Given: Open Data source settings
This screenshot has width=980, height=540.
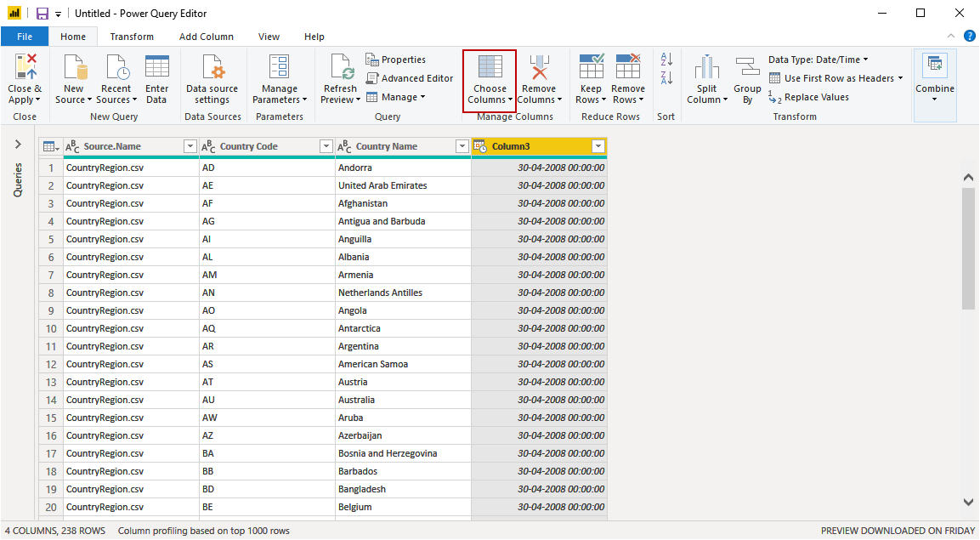Looking at the screenshot, I should (x=212, y=68).
